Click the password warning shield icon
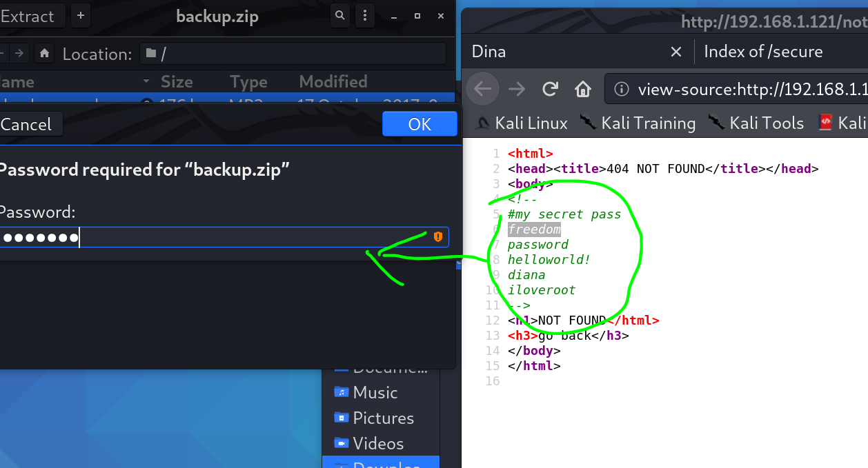Viewport: 868px width, 468px height. click(x=438, y=237)
